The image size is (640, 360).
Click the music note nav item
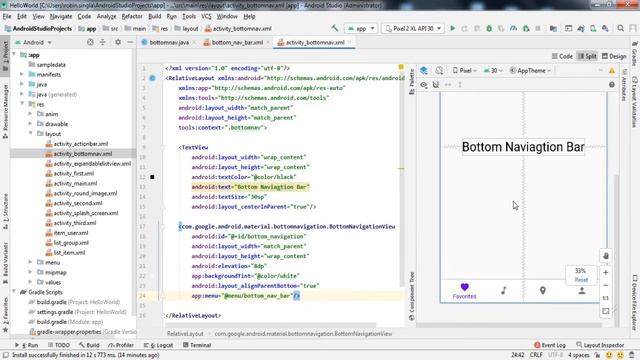(504, 291)
